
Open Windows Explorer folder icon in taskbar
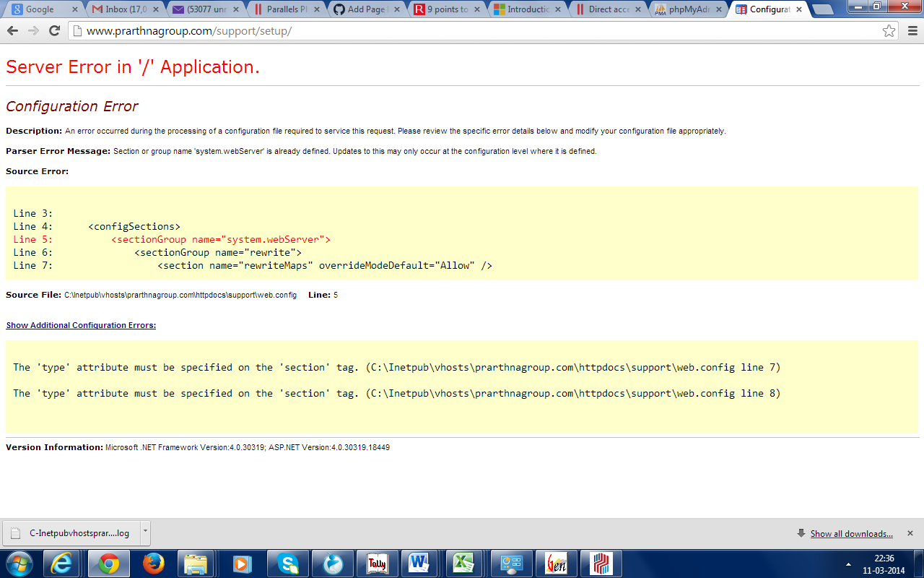196,564
